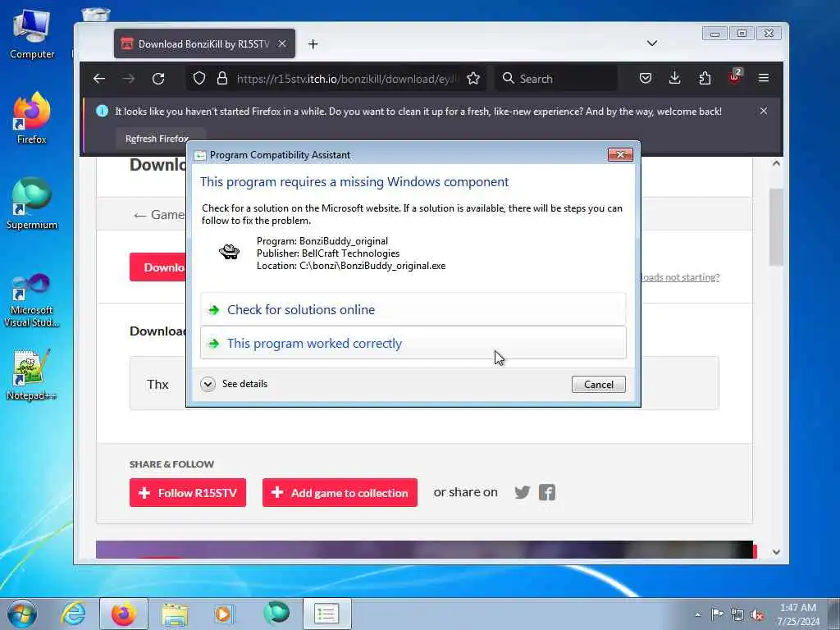840x630 pixels.
Task: Reload the page in Firefox
Action: click(158, 79)
